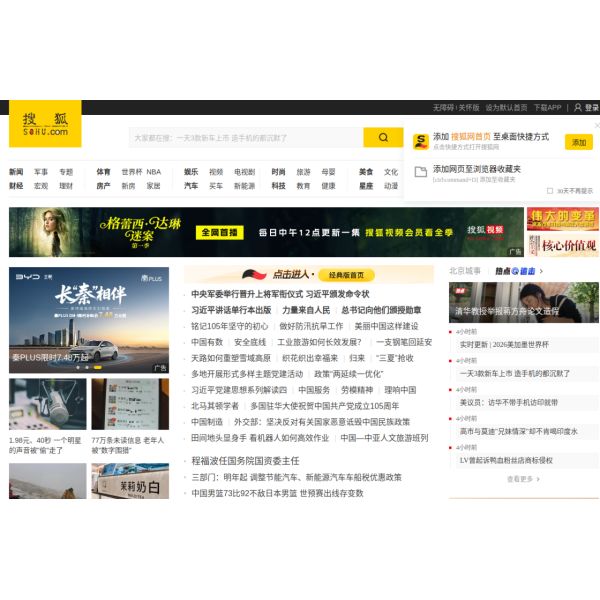Tick the 30天不再提示 checkbox

(550, 191)
